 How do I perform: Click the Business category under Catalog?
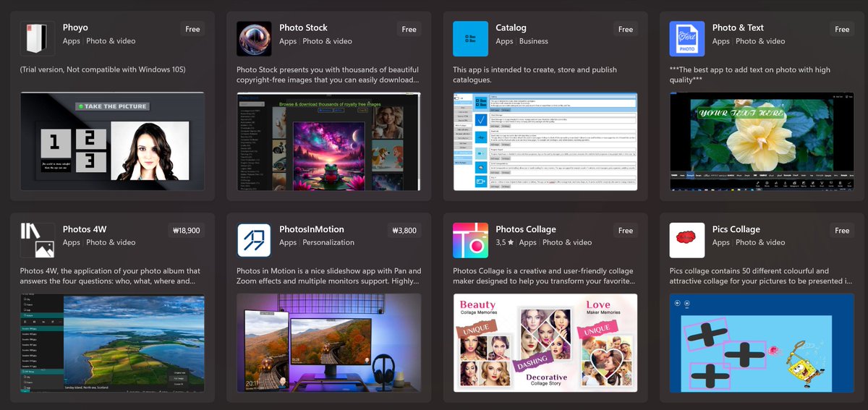534,41
